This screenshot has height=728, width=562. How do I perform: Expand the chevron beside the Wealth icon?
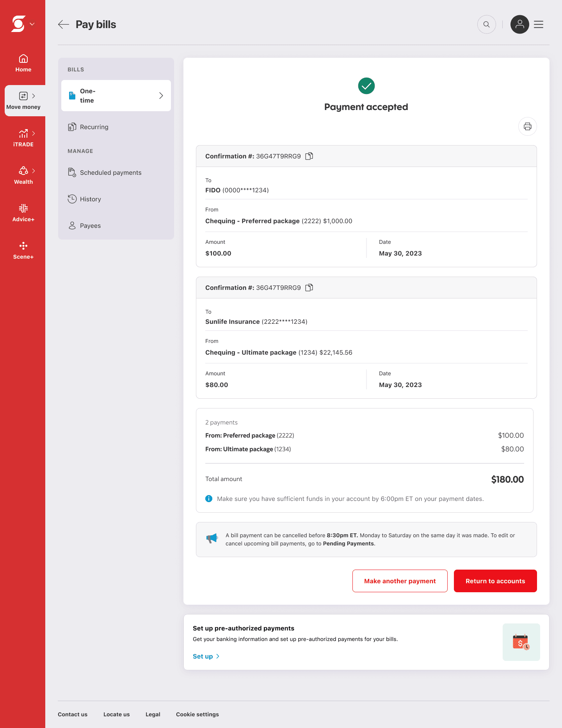(x=34, y=170)
